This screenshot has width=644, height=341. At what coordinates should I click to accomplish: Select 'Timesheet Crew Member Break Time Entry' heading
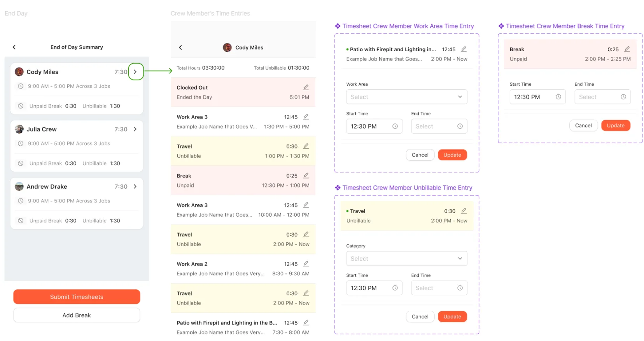(565, 26)
